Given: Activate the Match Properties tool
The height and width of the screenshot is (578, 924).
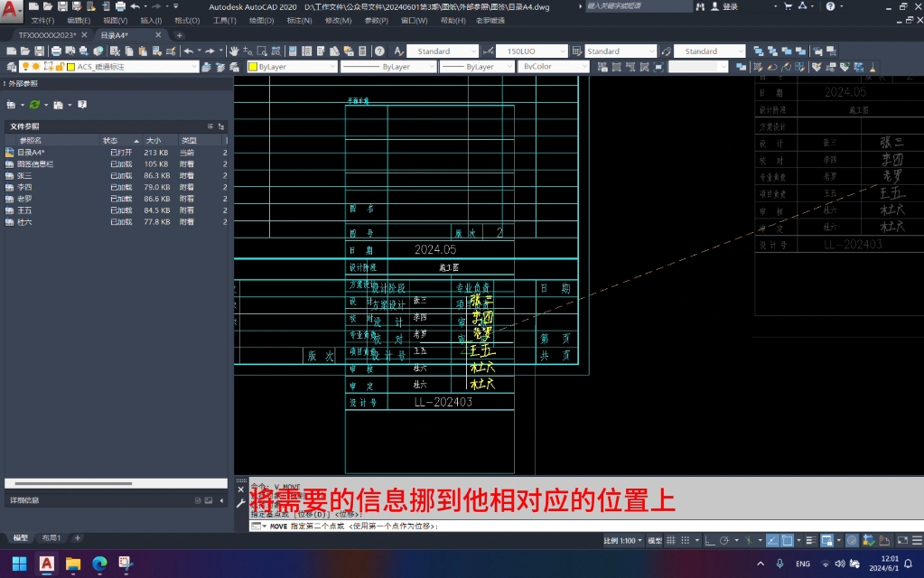Looking at the screenshot, I should pyautogui.click(x=170, y=51).
